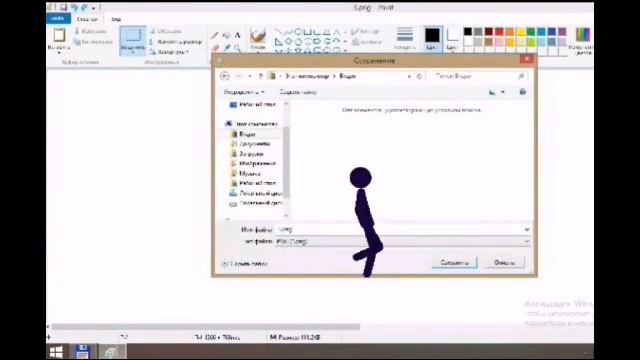This screenshot has width=640, height=360.
Task: Click the Up one level arrow in dialog
Action: click(261, 76)
